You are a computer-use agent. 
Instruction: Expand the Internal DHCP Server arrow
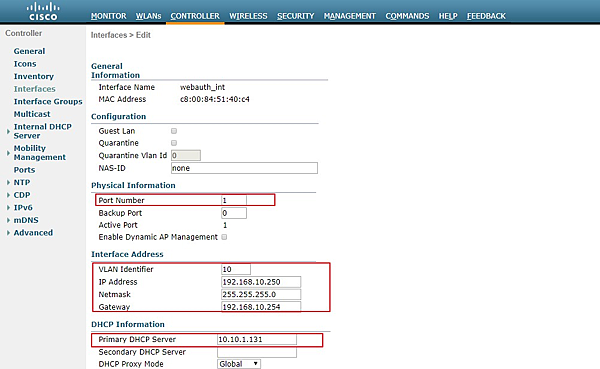pos(8,131)
